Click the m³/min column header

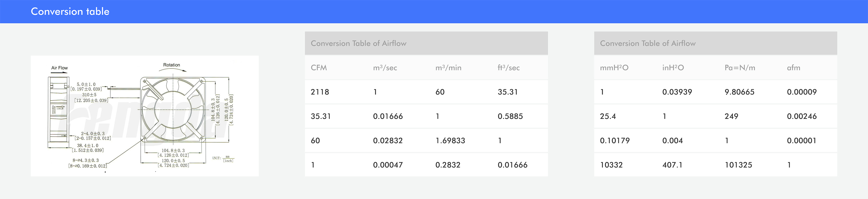click(448, 68)
